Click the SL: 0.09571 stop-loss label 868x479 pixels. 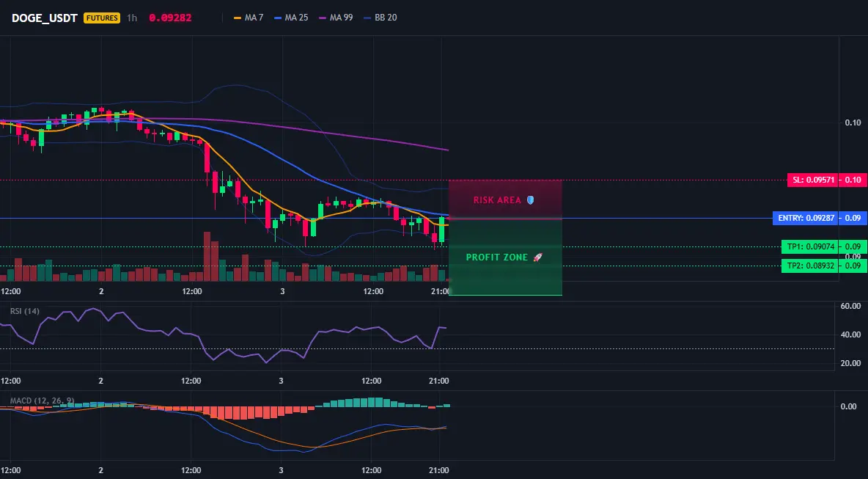[x=812, y=180]
